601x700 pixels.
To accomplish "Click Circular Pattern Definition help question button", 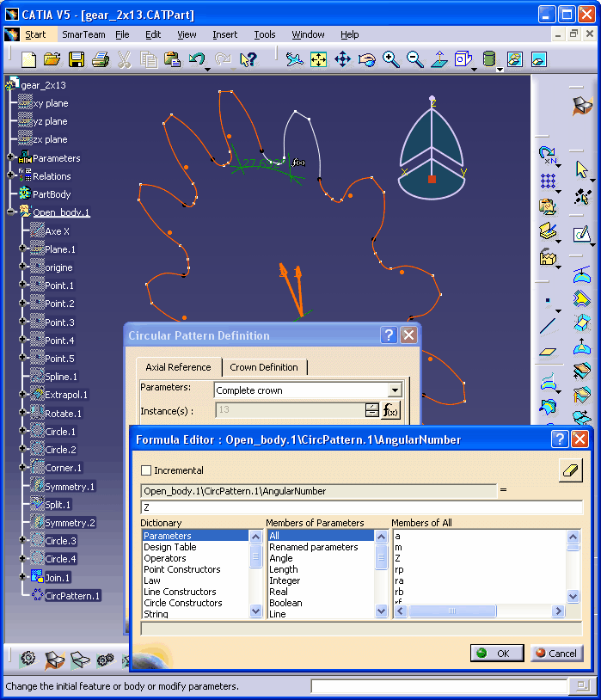I will [x=389, y=335].
